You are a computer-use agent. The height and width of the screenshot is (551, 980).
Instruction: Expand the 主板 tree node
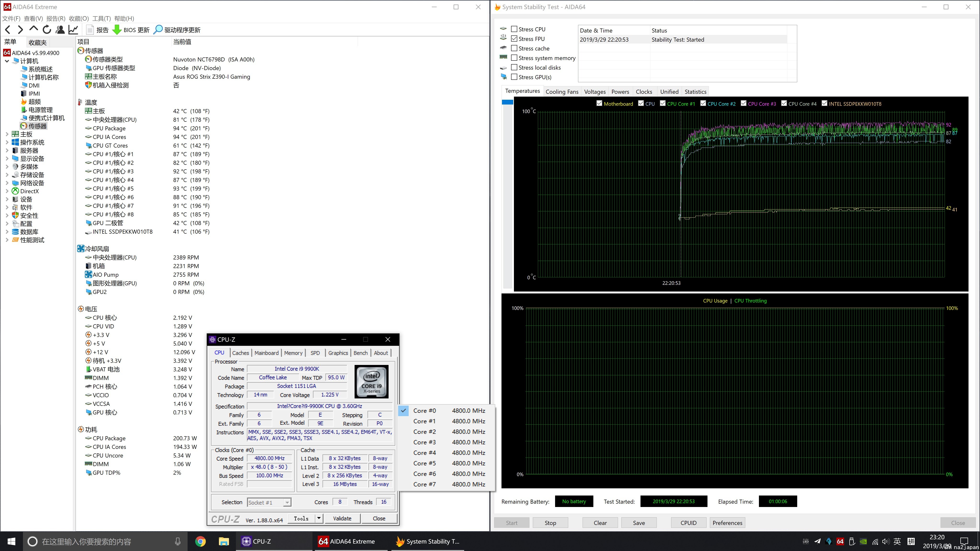[7, 134]
